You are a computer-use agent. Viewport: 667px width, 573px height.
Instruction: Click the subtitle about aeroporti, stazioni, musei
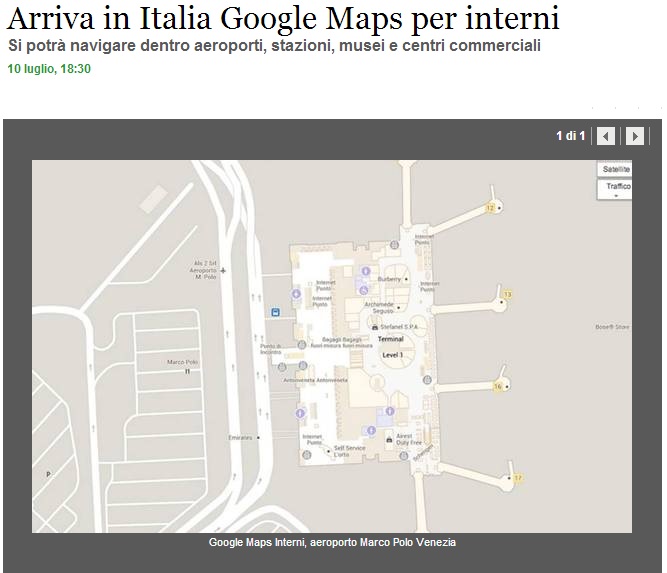click(x=274, y=46)
